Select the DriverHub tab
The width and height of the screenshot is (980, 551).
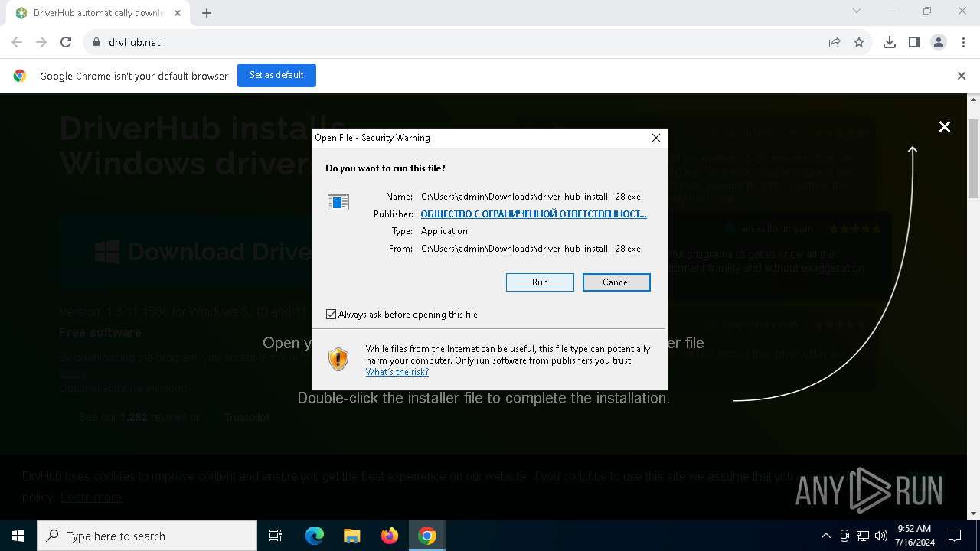[98, 13]
